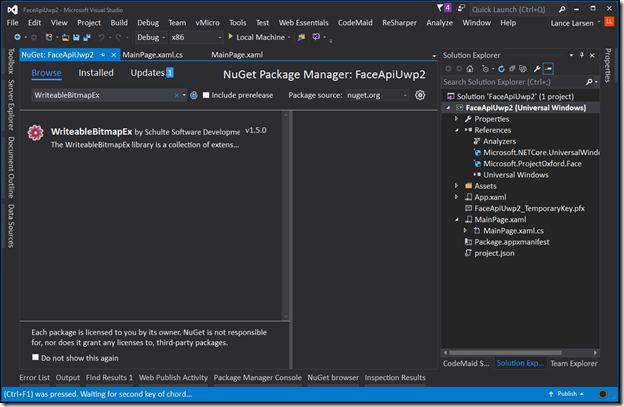Expand the Assets folder
Viewport: 624px width, 407px height.
pos(456,185)
